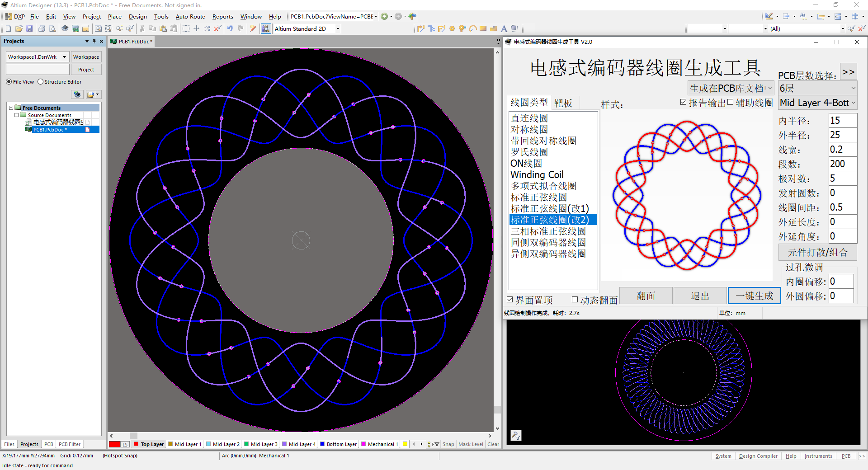Image resolution: width=868 pixels, height=470 pixels.
Task: Click the Top Layer red color swatch
Action: (x=136, y=444)
